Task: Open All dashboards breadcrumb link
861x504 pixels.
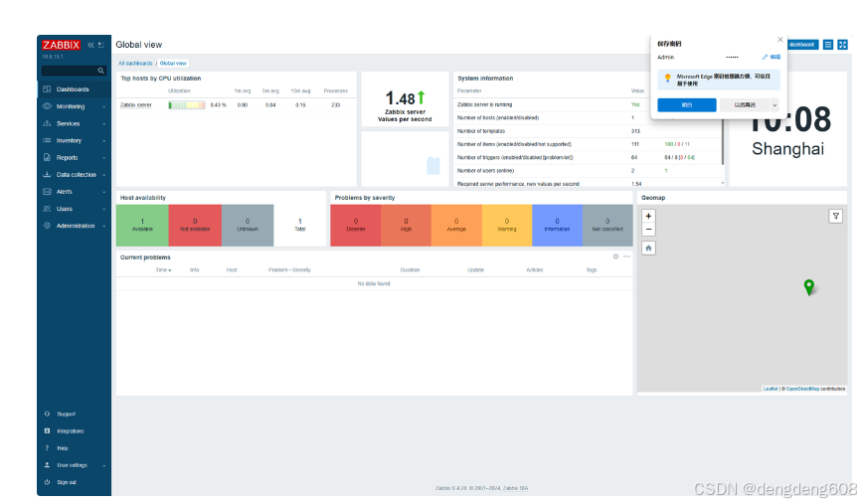Action: click(x=135, y=64)
